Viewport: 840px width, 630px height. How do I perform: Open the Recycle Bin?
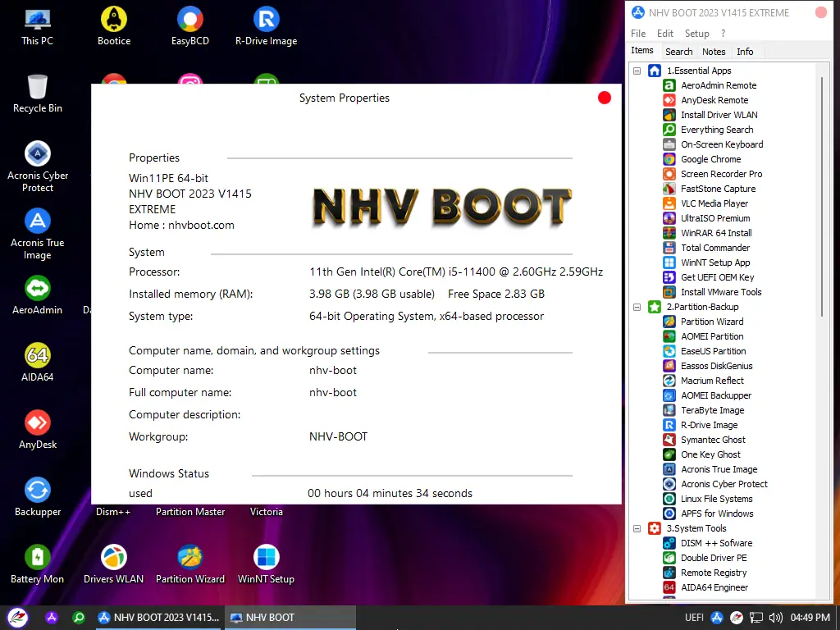38,94
